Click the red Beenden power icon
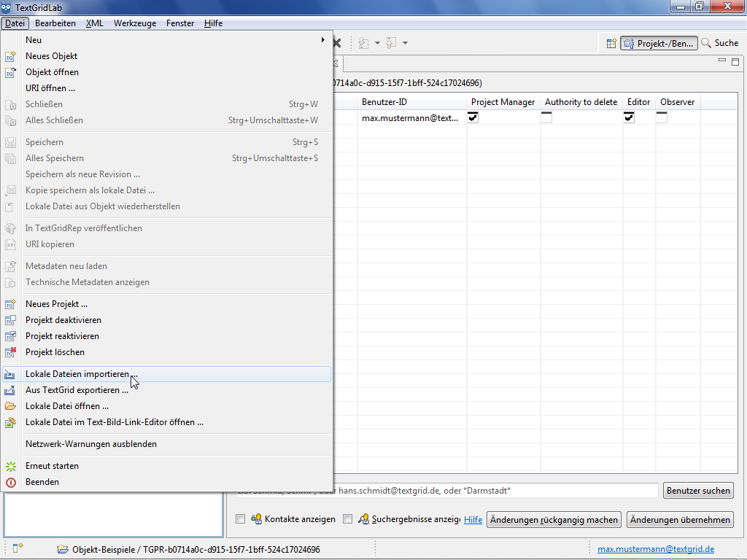747x560 pixels. pos(10,482)
